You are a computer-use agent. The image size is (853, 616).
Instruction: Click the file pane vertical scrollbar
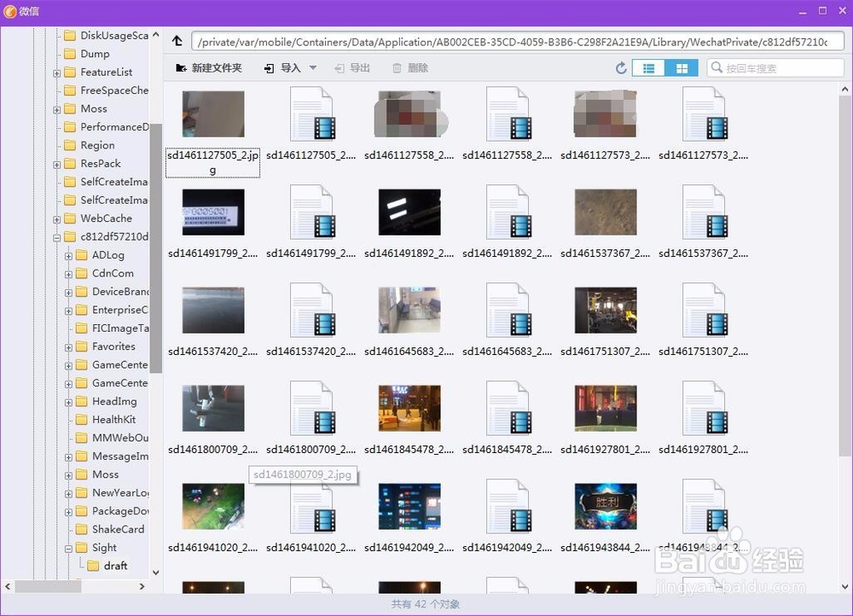[844, 275]
